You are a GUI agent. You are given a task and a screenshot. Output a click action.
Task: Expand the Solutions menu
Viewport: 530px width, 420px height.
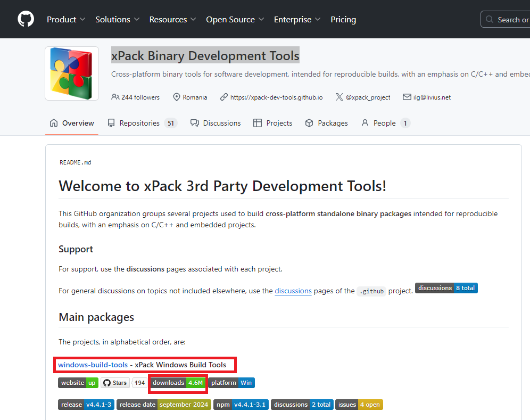pyautogui.click(x=117, y=20)
